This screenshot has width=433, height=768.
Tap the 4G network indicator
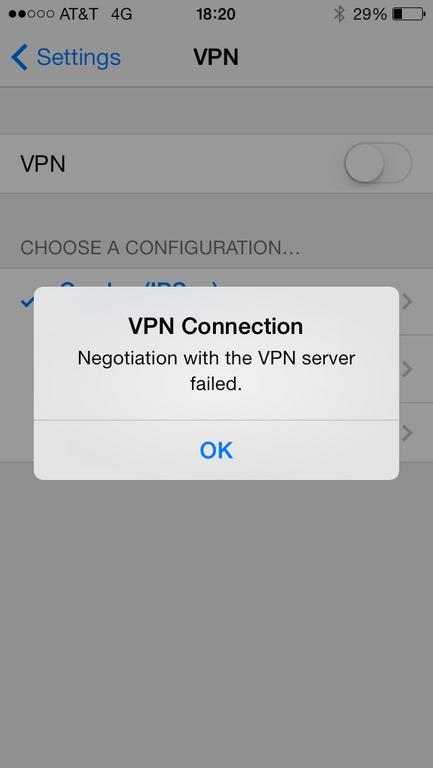coord(121,14)
